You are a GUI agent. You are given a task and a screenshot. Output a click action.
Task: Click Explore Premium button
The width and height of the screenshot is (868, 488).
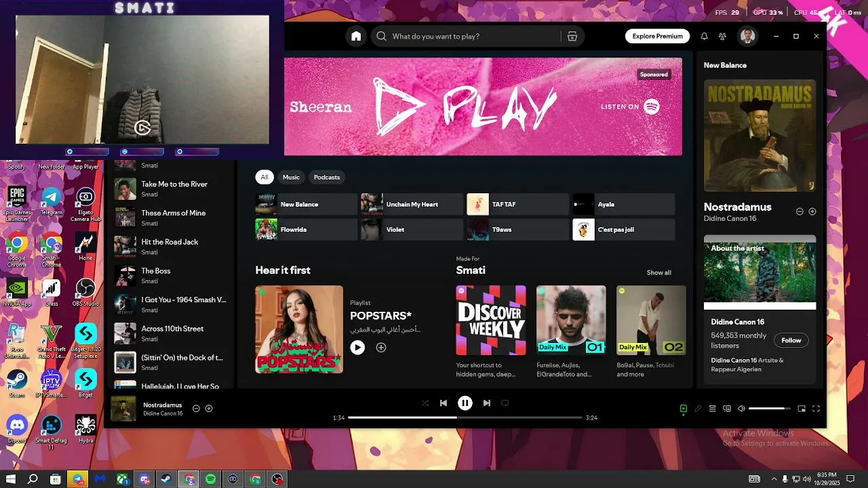pyautogui.click(x=657, y=37)
